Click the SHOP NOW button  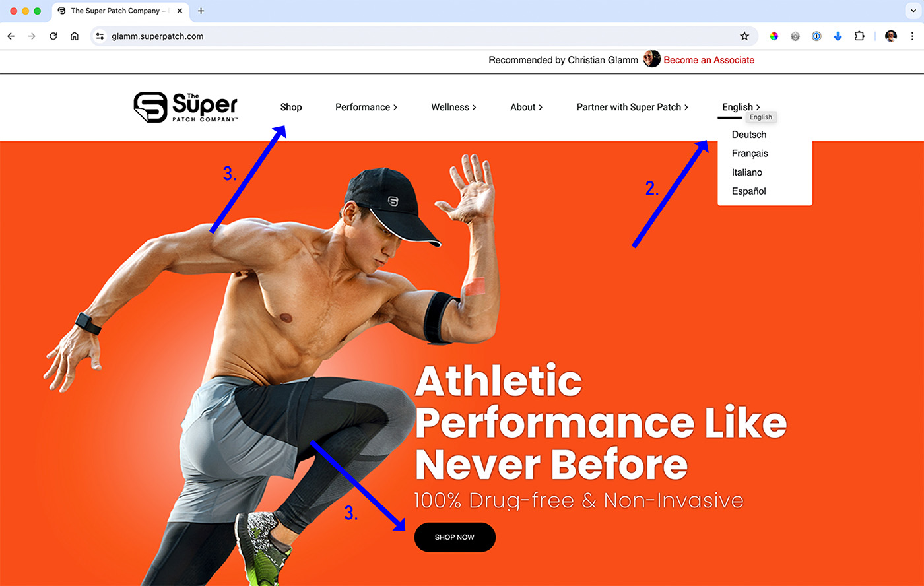455,537
